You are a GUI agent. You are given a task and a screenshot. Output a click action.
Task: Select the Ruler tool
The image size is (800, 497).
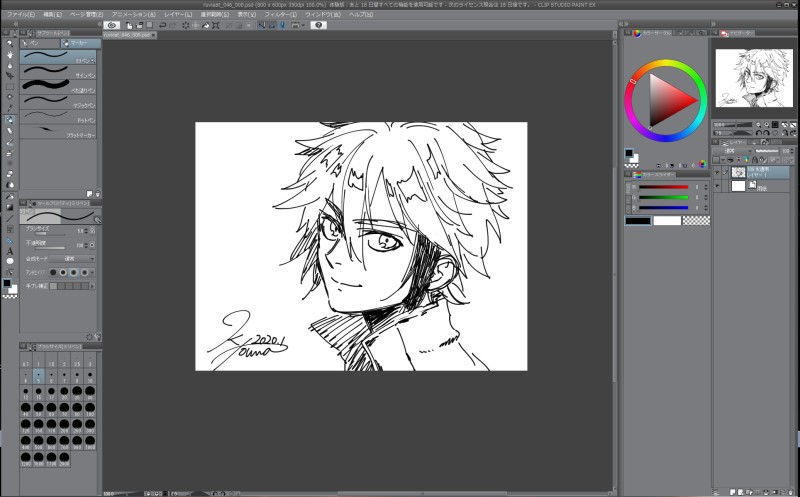10,240
